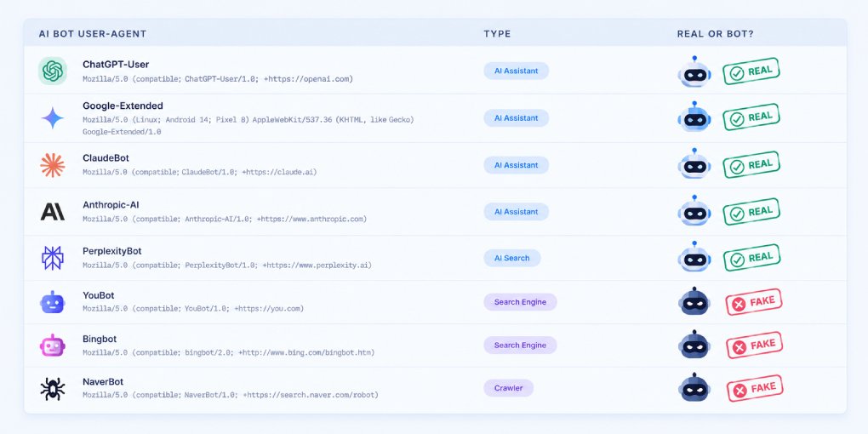This screenshot has width=868, height=434.
Task: Click the robot head in PerplexityBot row
Action: 694,257
